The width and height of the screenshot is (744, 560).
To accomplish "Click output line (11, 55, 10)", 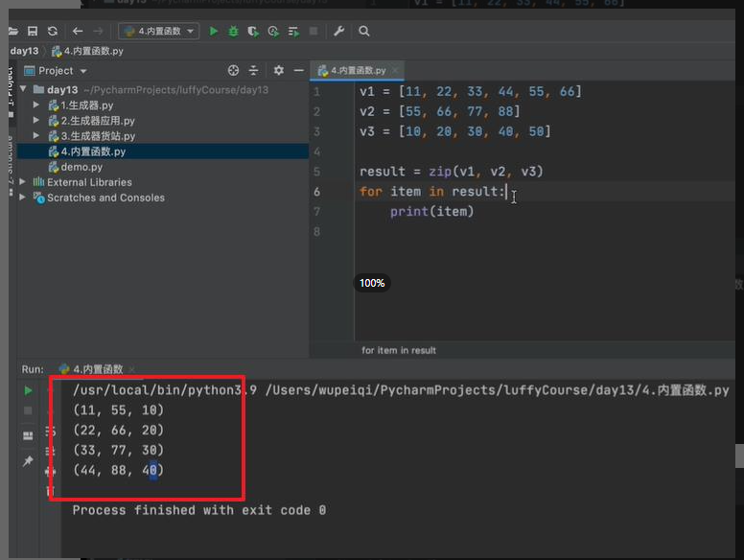I will tap(118, 410).
